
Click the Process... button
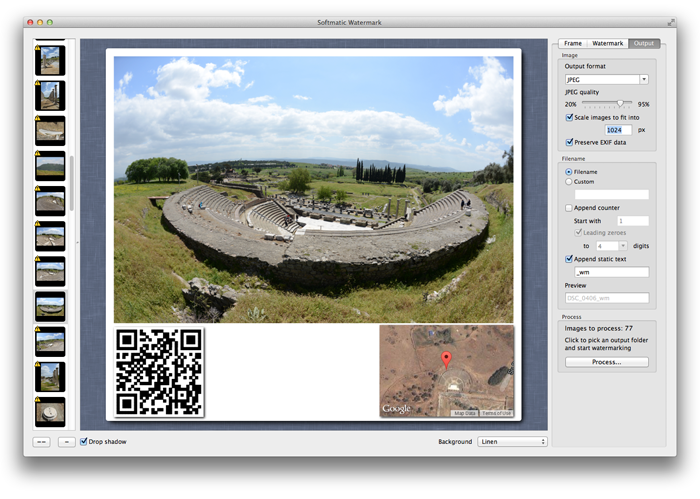[607, 362]
